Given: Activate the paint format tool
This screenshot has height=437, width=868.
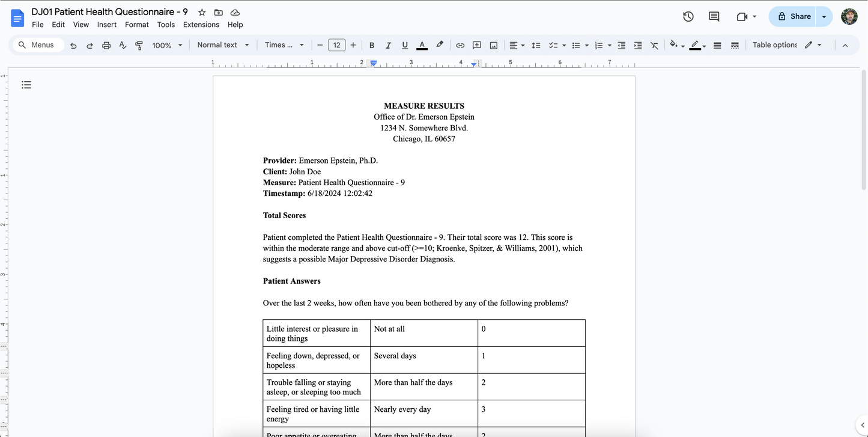Looking at the screenshot, I should 139,45.
